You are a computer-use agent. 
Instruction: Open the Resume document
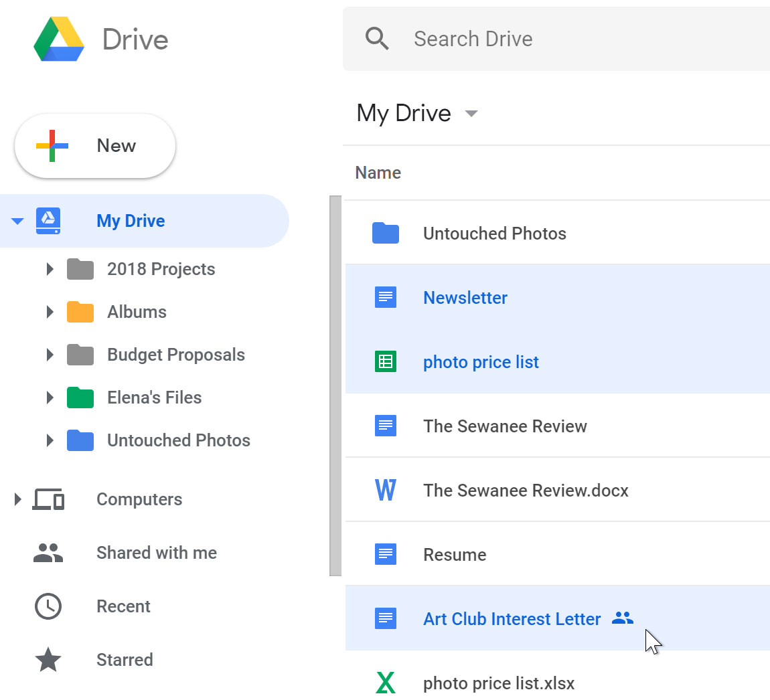click(x=453, y=554)
